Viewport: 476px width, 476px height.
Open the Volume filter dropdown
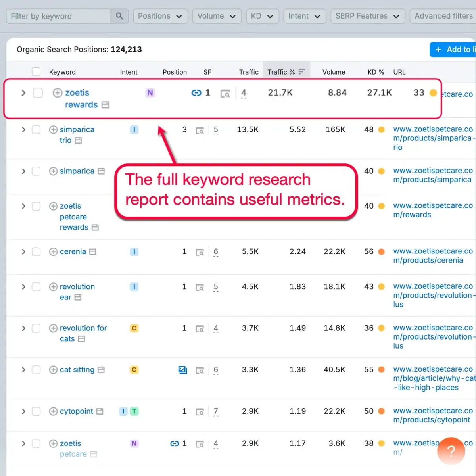click(217, 16)
